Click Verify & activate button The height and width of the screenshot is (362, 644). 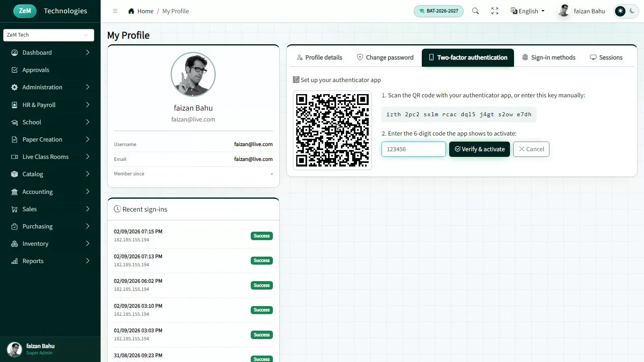(x=479, y=149)
